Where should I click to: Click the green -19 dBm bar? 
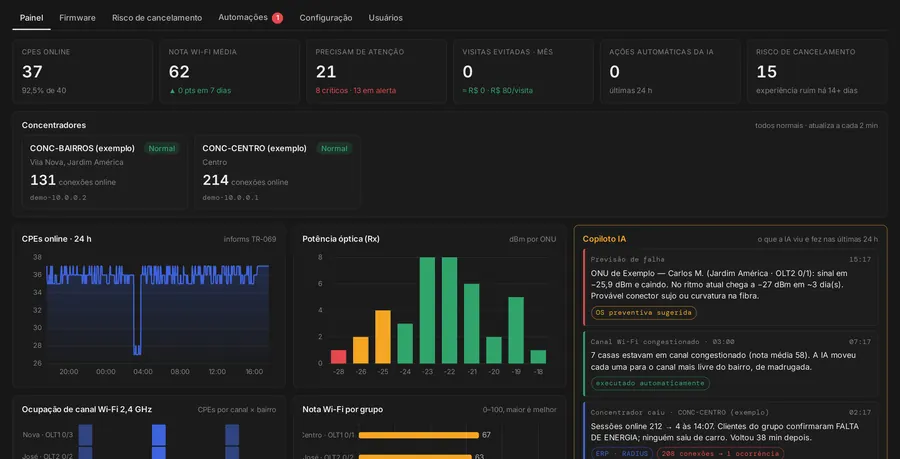point(516,330)
